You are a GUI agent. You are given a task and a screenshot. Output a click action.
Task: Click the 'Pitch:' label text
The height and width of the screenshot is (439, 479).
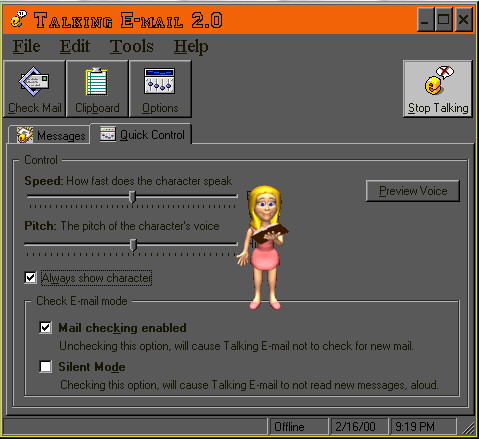coord(40,226)
